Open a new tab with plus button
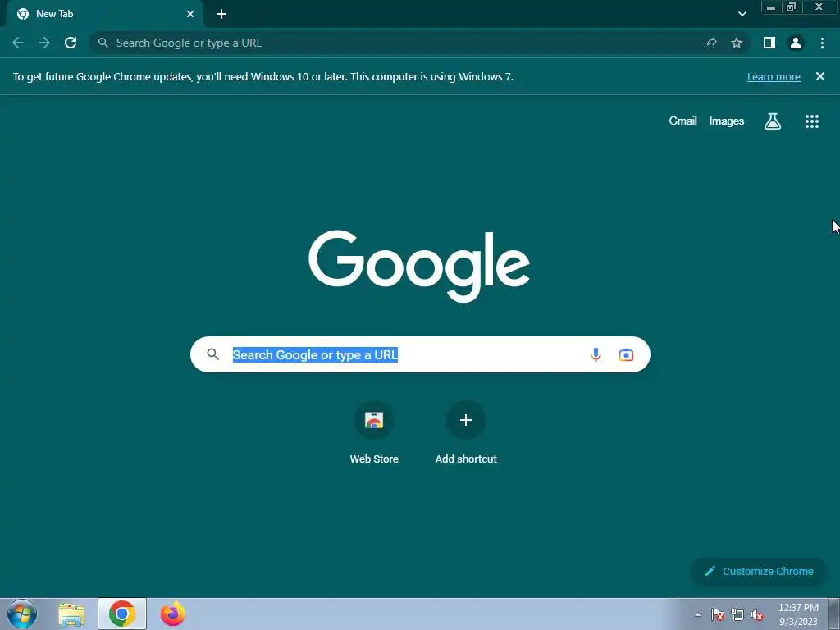The width and height of the screenshot is (840, 630). point(221,14)
